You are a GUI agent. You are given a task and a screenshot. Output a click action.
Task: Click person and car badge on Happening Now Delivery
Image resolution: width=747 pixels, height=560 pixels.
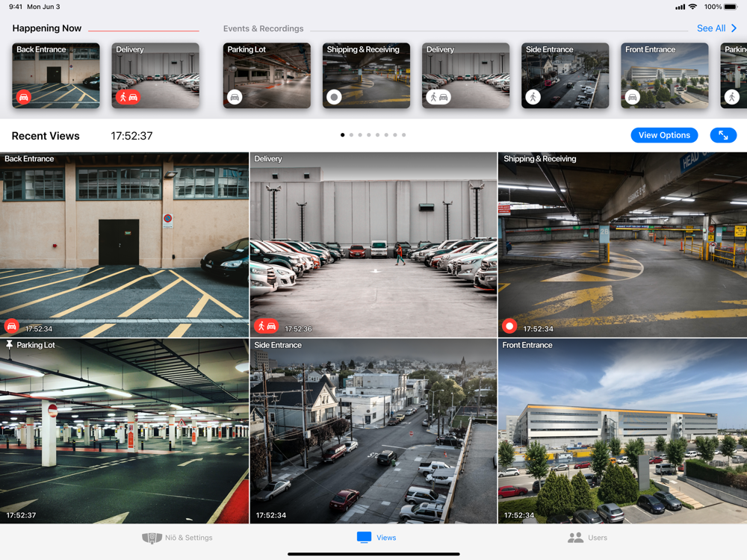tap(128, 97)
